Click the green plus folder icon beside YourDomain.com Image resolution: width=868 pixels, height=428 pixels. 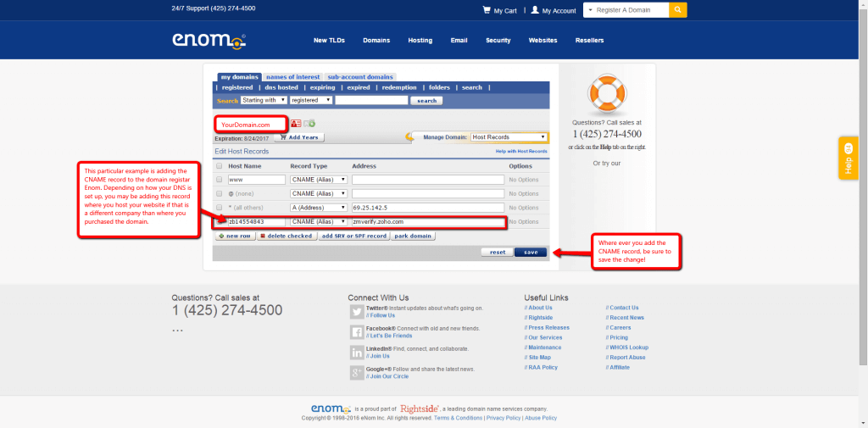pyautogui.click(x=309, y=124)
